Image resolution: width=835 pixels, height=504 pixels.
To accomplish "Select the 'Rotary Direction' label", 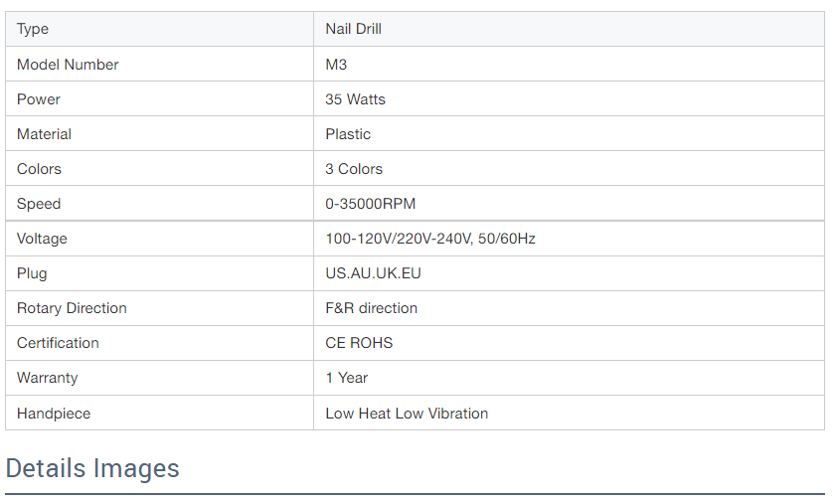I will coord(72,308).
